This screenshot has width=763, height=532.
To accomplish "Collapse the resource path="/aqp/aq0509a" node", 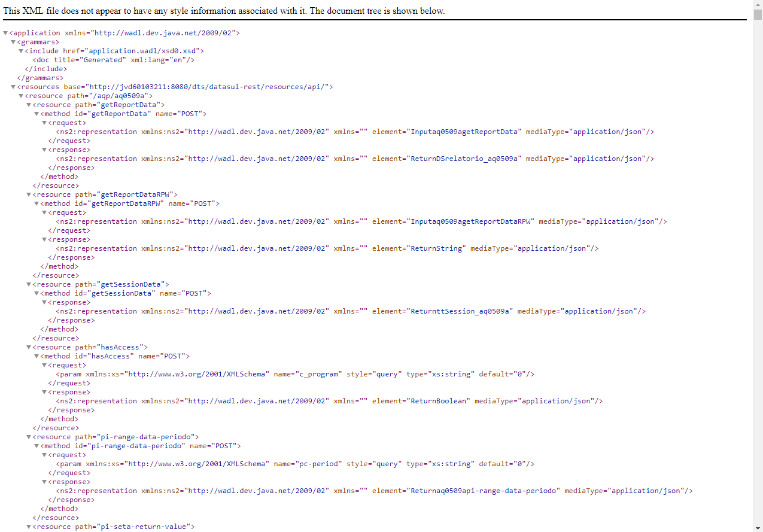I will [21, 96].
